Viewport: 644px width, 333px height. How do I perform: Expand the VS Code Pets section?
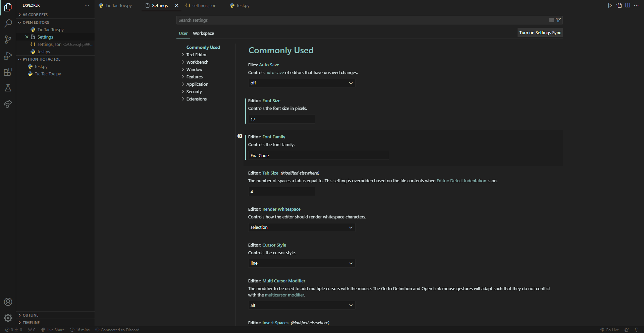click(x=55, y=15)
